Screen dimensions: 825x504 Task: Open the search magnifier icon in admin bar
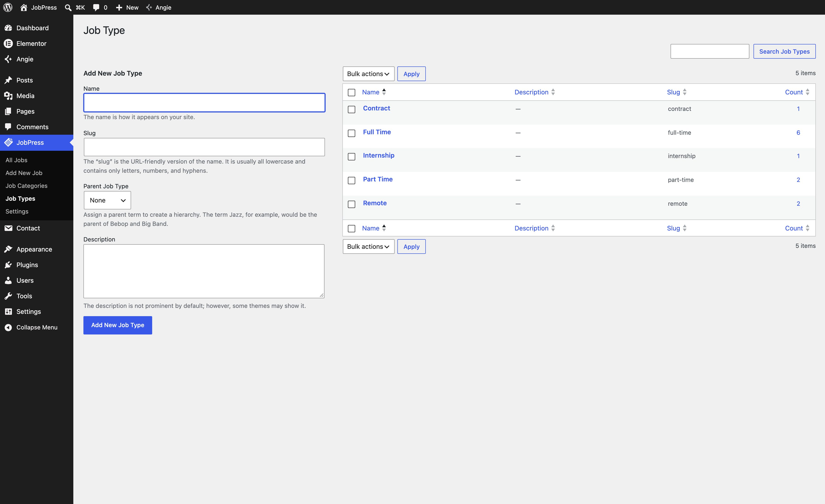[x=68, y=7]
